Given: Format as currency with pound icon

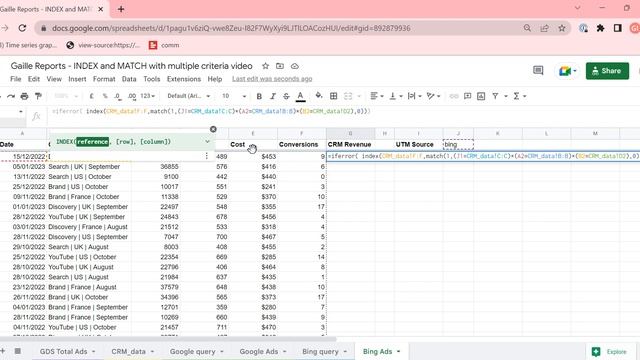Looking at the screenshot, I should coord(91,96).
